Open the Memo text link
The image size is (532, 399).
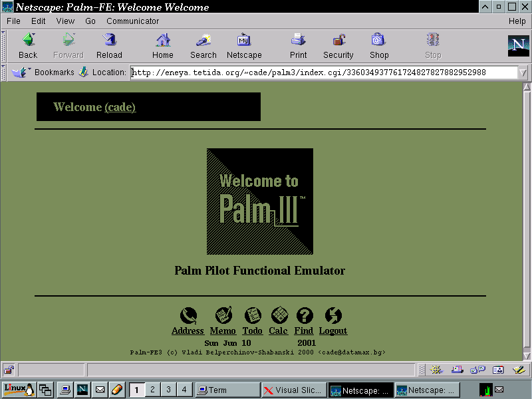coord(223,331)
